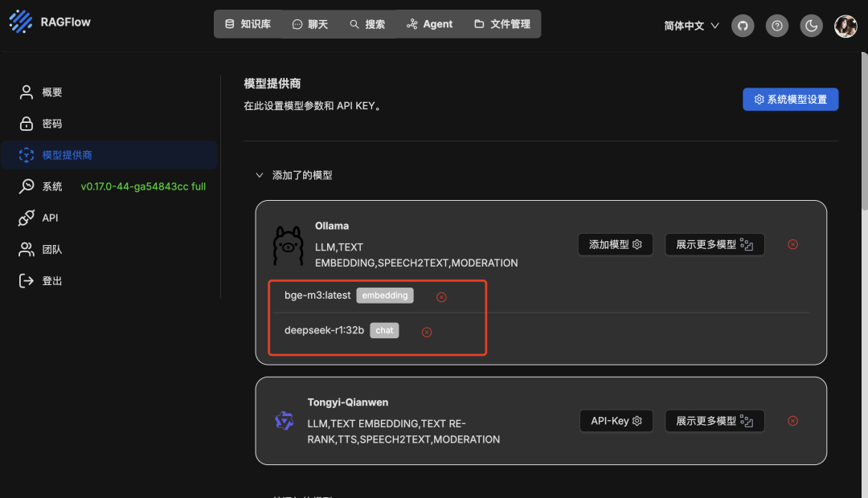Click the Ollama provider title
The height and width of the screenshot is (498, 868).
(x=332, y=226)
